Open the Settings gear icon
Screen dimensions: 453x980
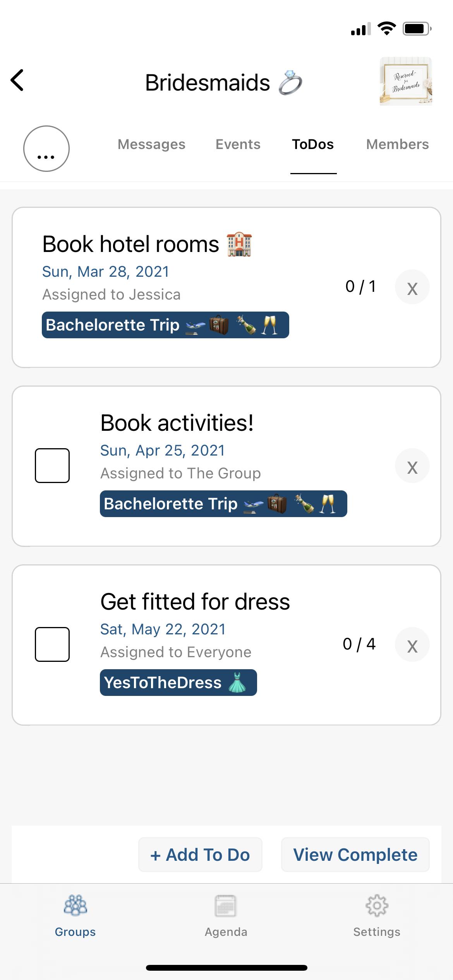pos(377,905)
